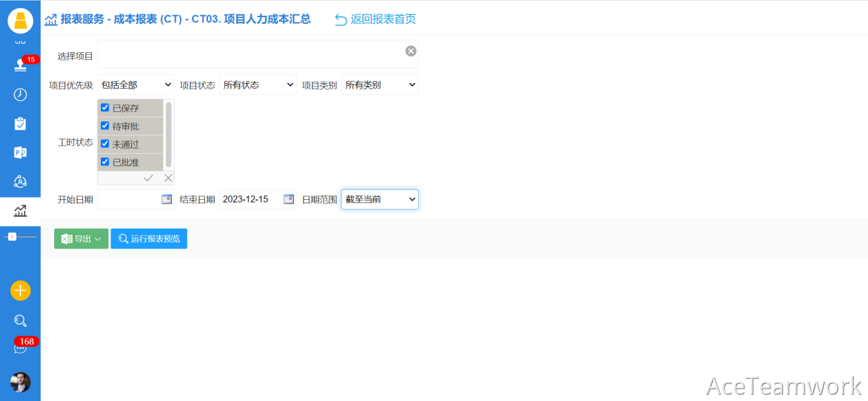
Task: Expand the 日期范围 dropdown
Action: (379, 199)
